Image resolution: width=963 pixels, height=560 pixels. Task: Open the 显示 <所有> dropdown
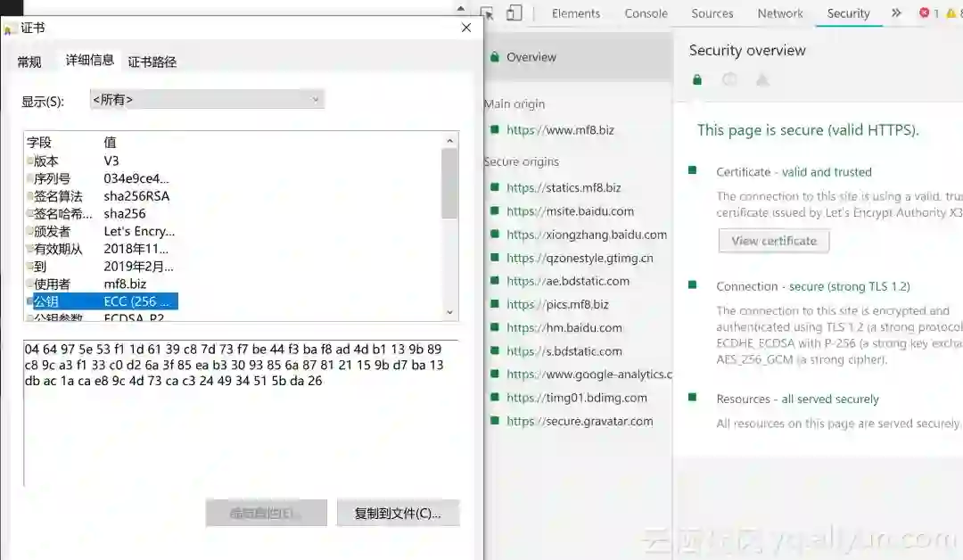(x=207, y=100)
